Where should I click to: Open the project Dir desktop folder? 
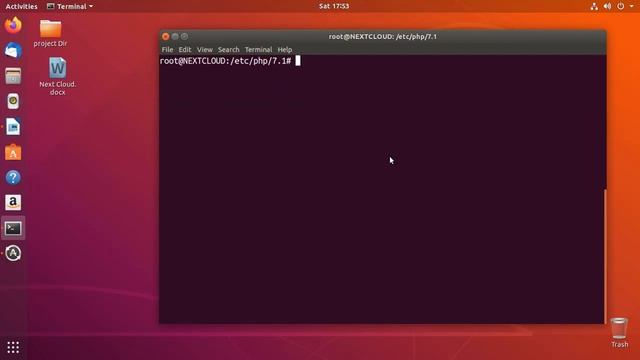tap(51, 33)
